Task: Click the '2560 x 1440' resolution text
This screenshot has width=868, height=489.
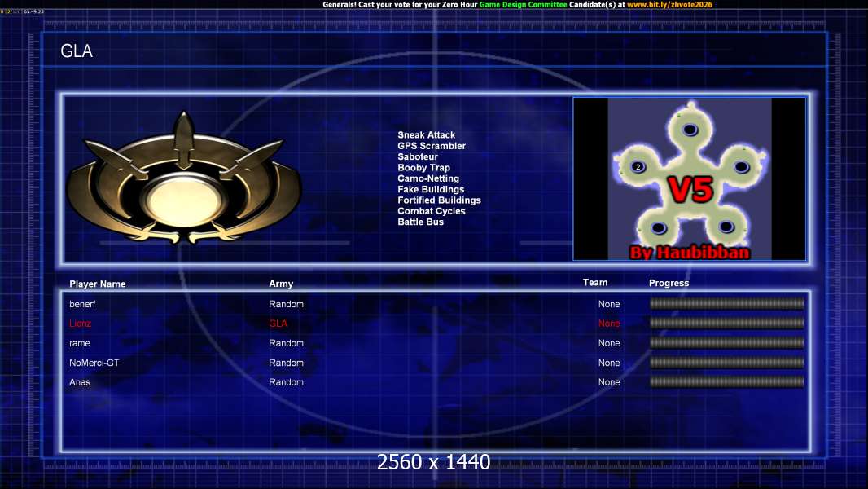Action: (433, 462)
